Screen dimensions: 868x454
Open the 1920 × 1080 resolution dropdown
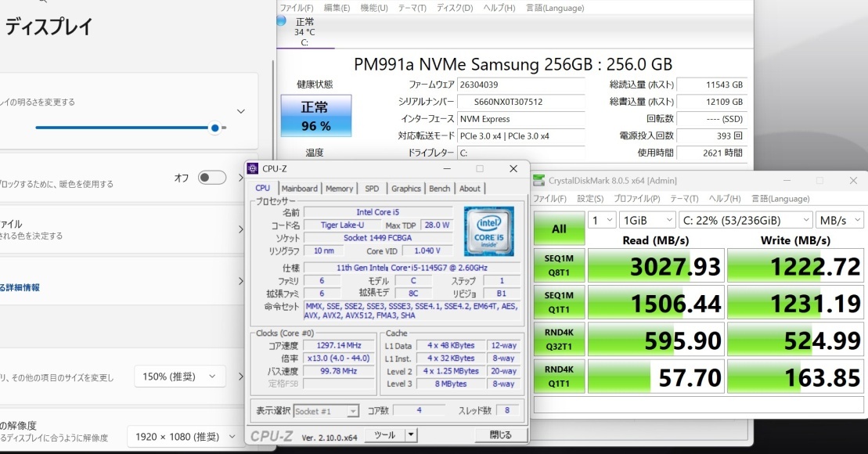click(183, 436)
